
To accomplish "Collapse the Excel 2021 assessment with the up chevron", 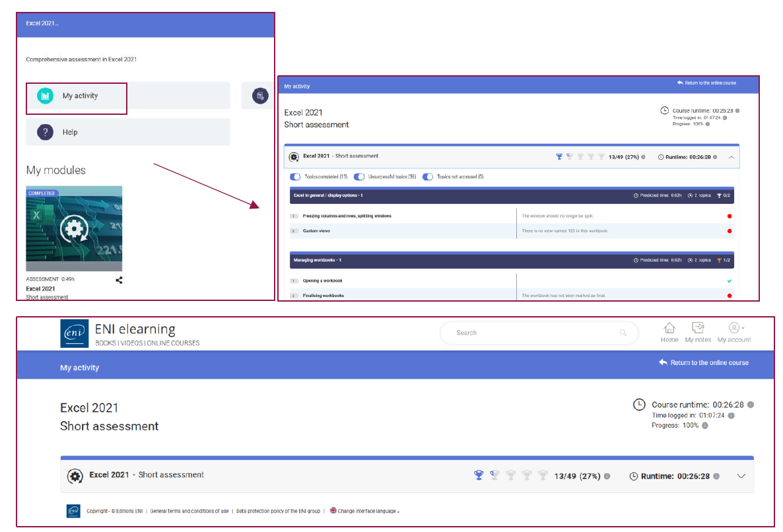I will [x=731, y=157].
